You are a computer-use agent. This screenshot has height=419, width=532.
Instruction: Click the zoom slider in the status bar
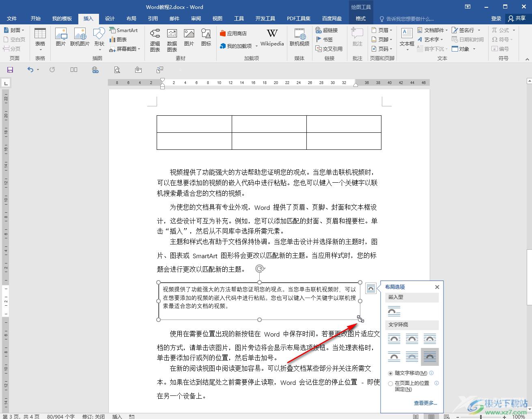(480, 417)
